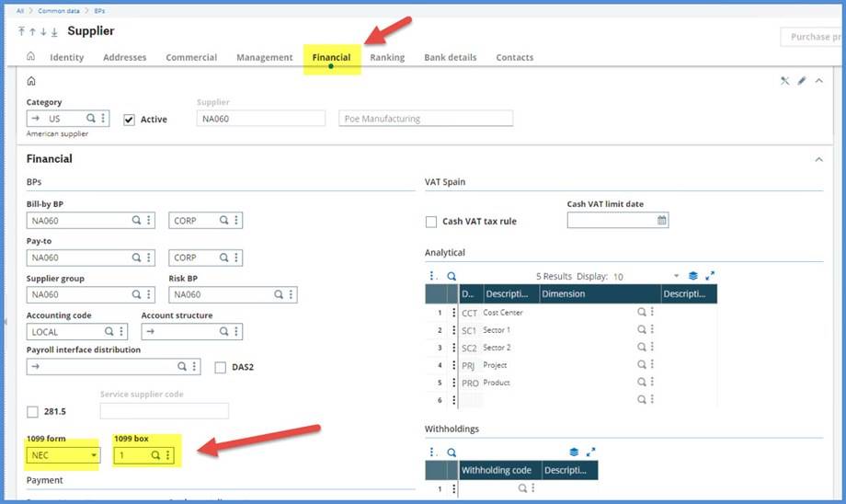Click the pencil edit icon at top right
The image size is (846, 504).
point(802,81)
